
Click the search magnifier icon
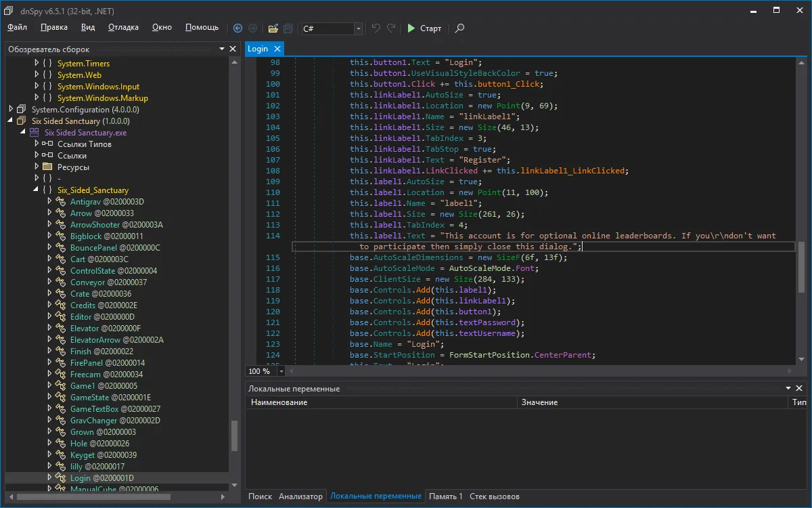(459, 28)
